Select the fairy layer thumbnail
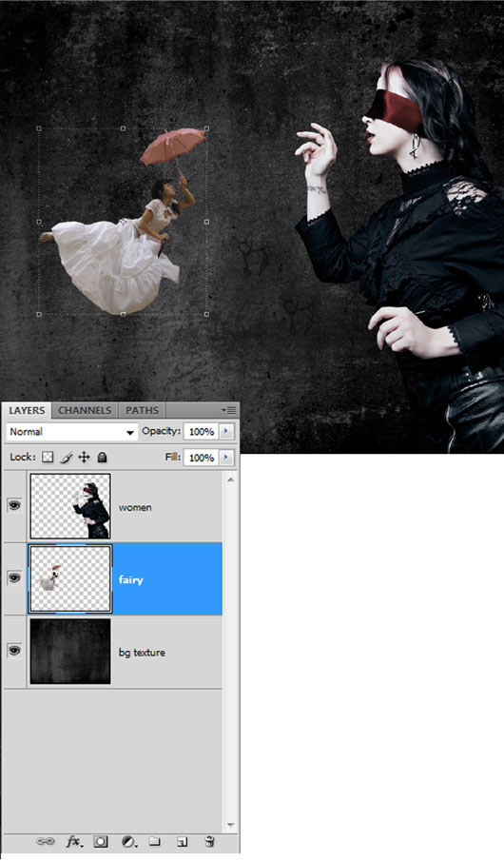The width and height of the screenshot is (504, 861). click(70, 578)
